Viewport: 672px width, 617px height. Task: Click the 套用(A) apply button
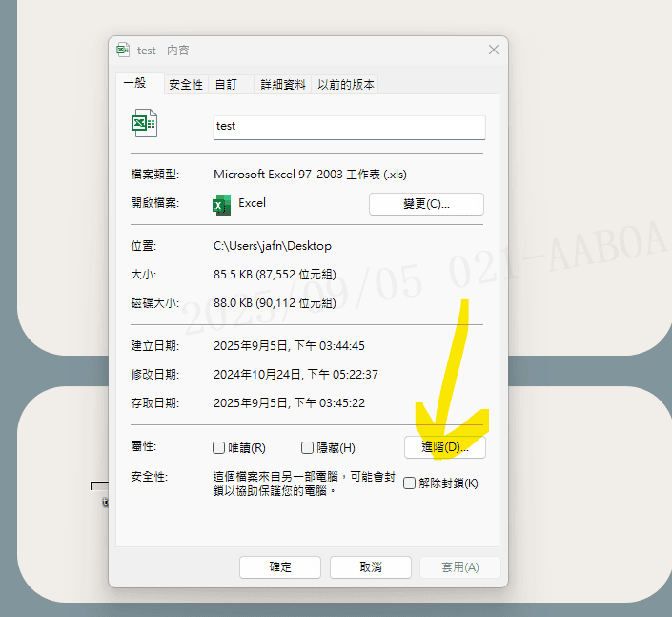point(460,567)
